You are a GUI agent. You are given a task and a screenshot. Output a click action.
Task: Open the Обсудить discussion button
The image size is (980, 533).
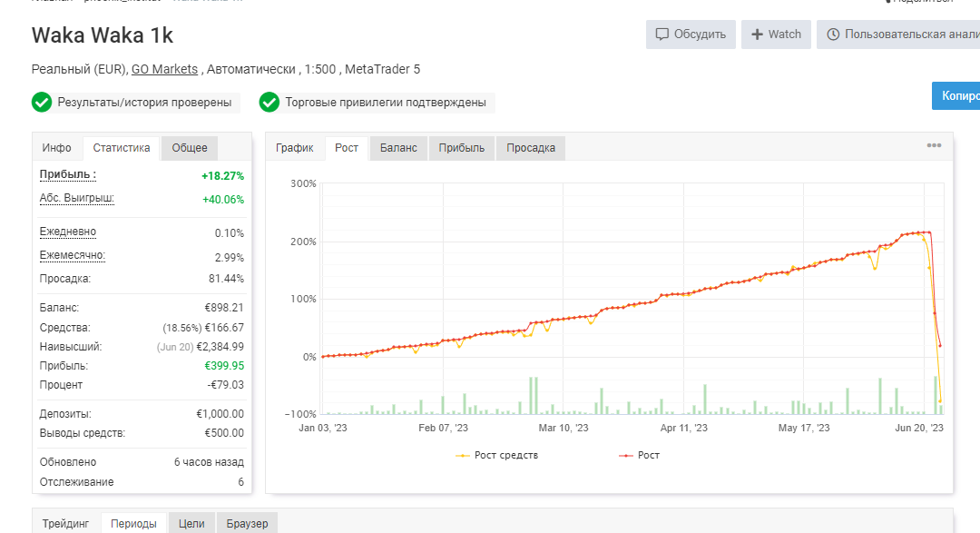tap(691, 35)
